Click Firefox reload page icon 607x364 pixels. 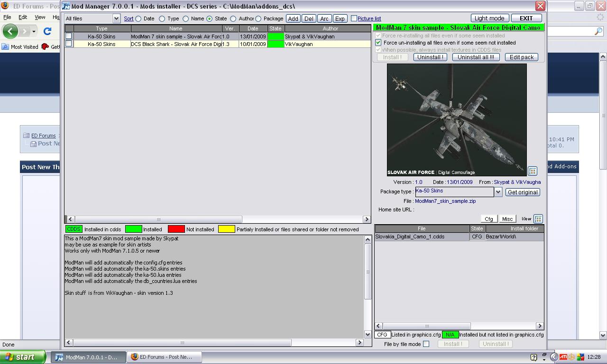(47, 31)
